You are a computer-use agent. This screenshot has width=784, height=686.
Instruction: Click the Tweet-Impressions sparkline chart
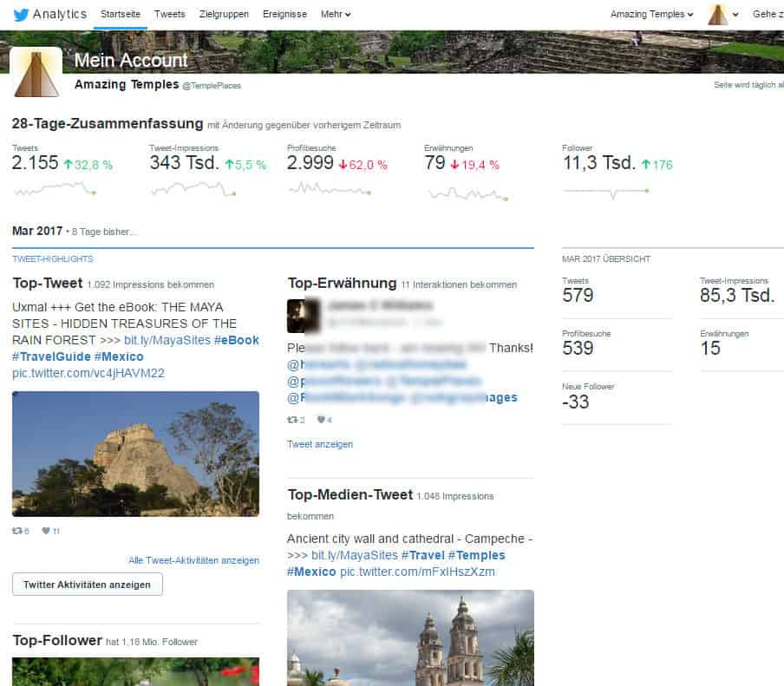(x=193, y=188)
